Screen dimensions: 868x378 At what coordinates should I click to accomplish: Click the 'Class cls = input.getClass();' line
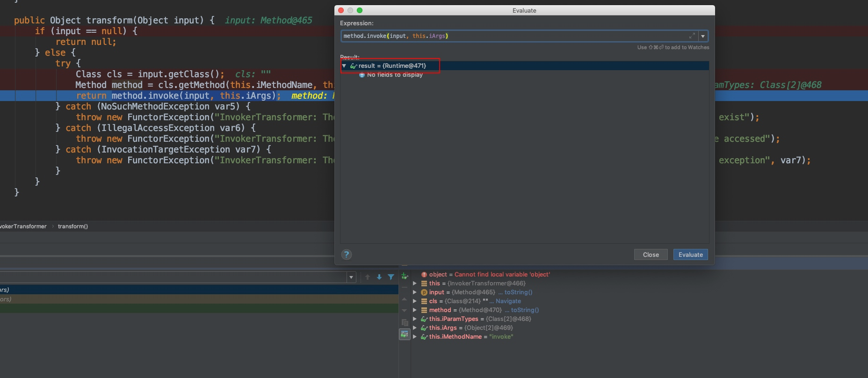(150, 74)
